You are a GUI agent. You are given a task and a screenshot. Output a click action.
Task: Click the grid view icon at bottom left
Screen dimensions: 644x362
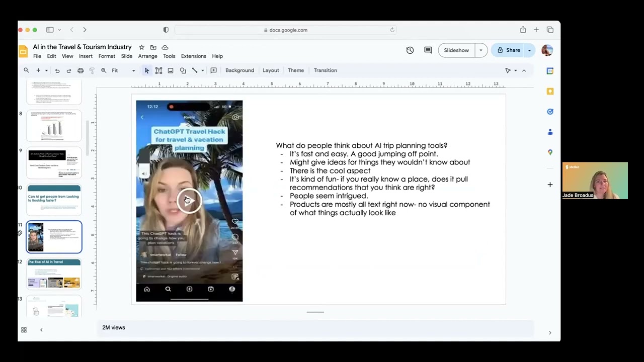tap(24, 330)
